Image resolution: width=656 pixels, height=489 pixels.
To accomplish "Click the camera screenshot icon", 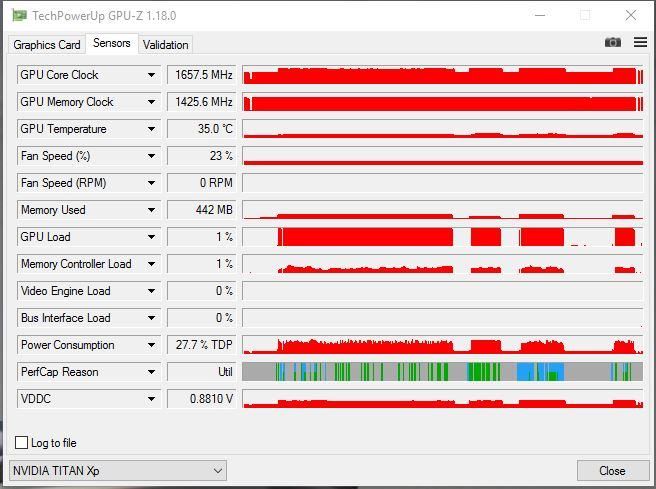I will point(613,42).
